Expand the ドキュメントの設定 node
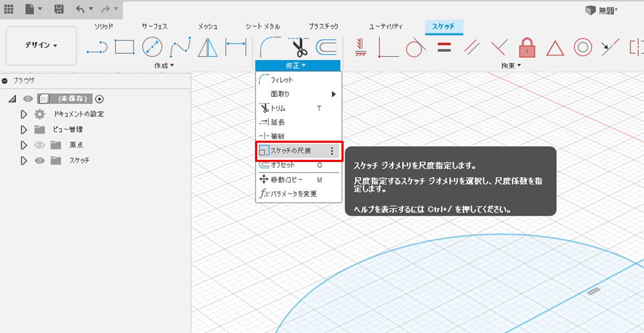Screen dimensions: 644x333 click(x=23, y=114)
